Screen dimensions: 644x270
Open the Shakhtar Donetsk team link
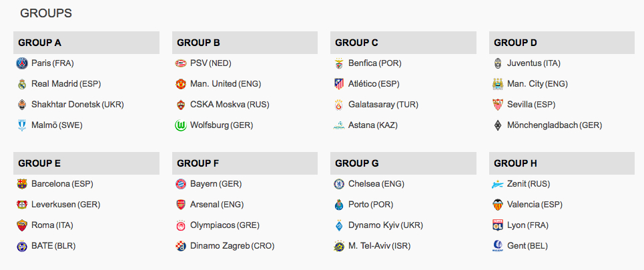(77, 105)
